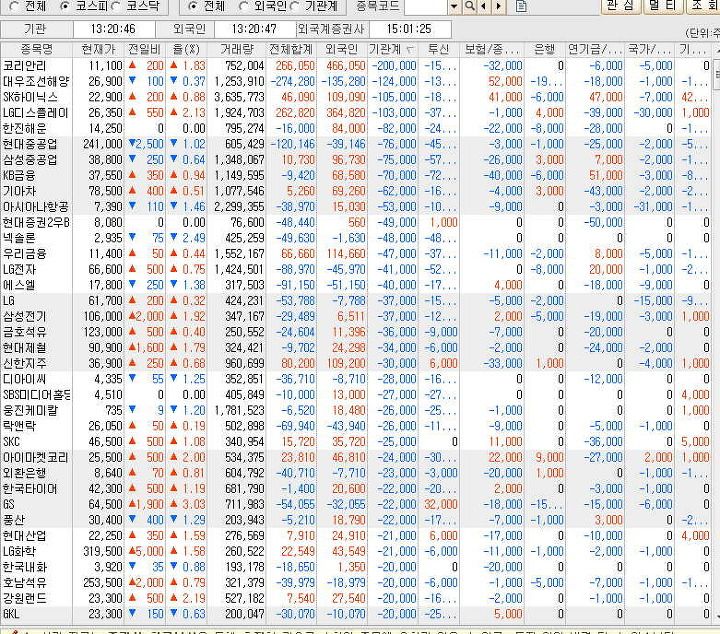Select the 한국타이어 stock row
The image size is (720, 634).
click(356, 488)
